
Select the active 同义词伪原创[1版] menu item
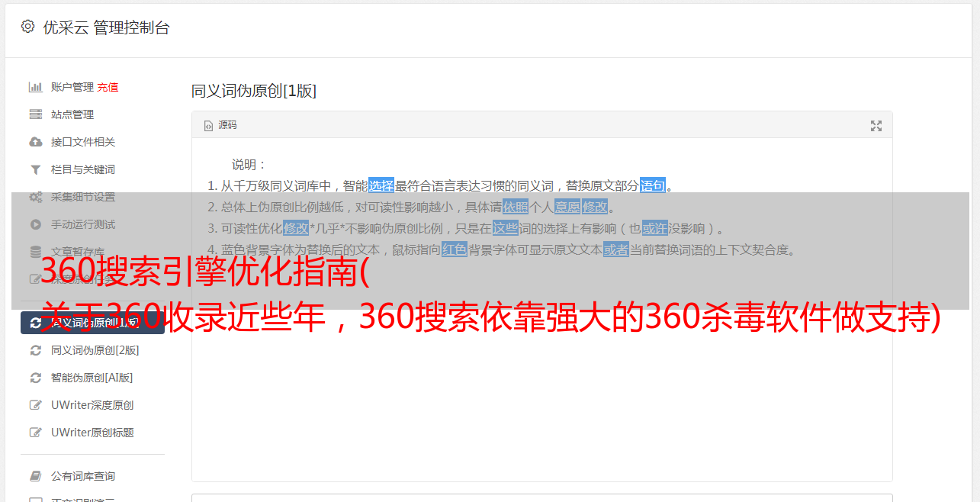92,323
